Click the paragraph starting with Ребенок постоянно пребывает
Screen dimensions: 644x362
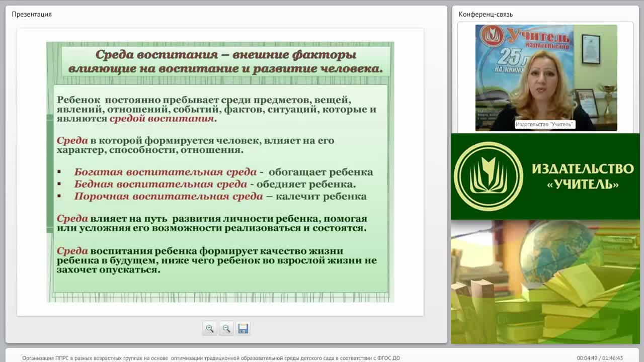tap(216, 109)
